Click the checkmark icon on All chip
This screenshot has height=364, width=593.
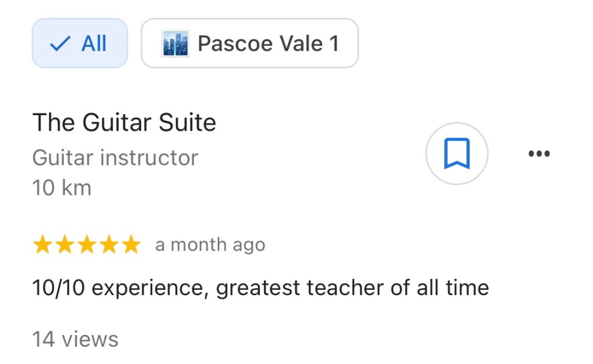click(60, 43)
